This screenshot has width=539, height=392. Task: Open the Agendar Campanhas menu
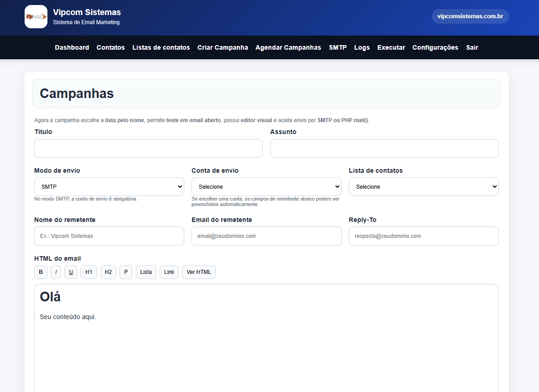(288, 47)
